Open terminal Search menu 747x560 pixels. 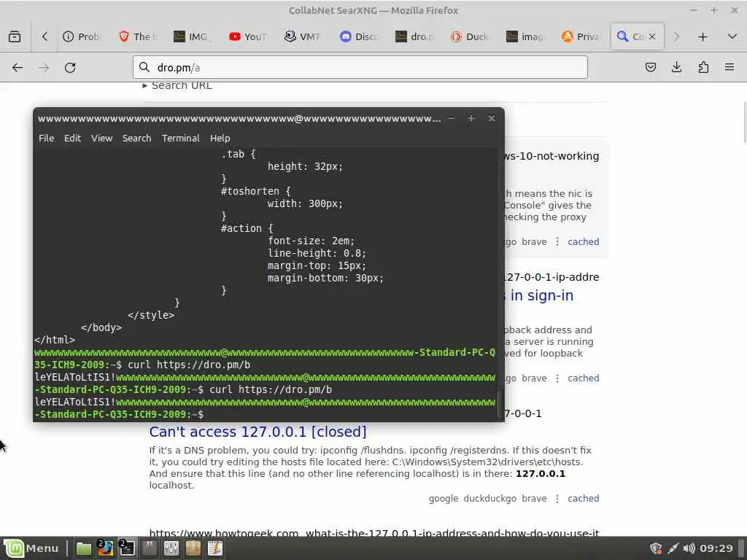point(136,138)
